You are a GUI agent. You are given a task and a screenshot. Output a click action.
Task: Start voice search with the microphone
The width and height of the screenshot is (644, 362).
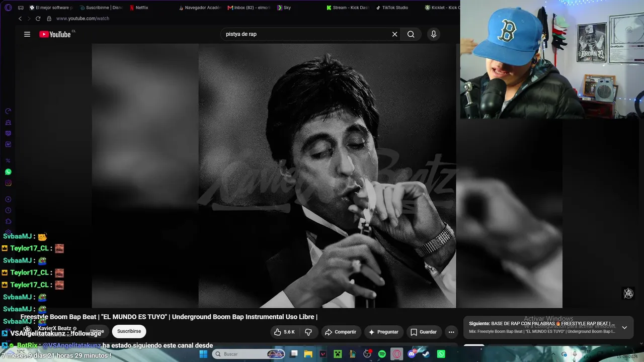point(434,34)
